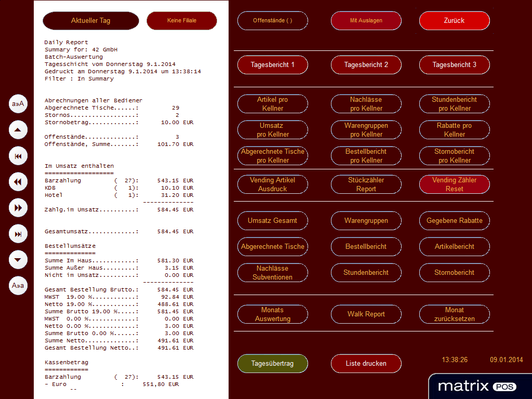Toggle the Mit Auslagen option
The height and width of the screenshot is (399, 532).
(366, 21)
